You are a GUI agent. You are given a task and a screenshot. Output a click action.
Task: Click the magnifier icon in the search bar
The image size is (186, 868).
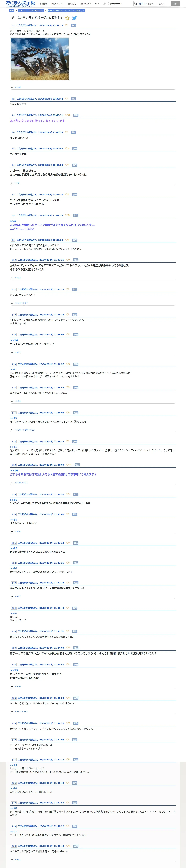coord(136,4)
